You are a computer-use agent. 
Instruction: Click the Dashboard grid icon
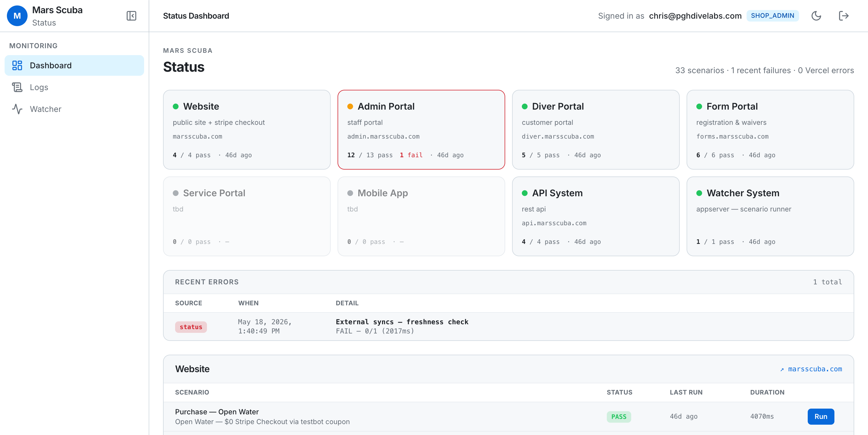click(x=17, y=65)
